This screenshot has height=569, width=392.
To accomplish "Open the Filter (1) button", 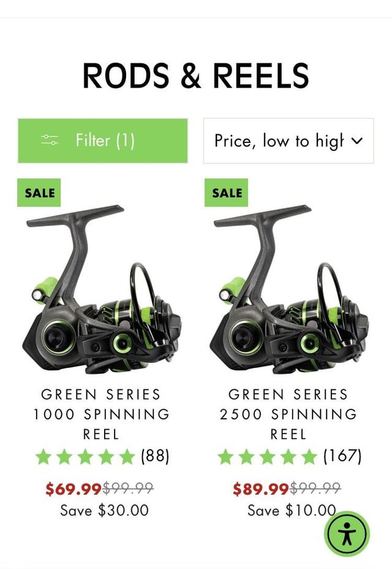I will coord(103,141).
